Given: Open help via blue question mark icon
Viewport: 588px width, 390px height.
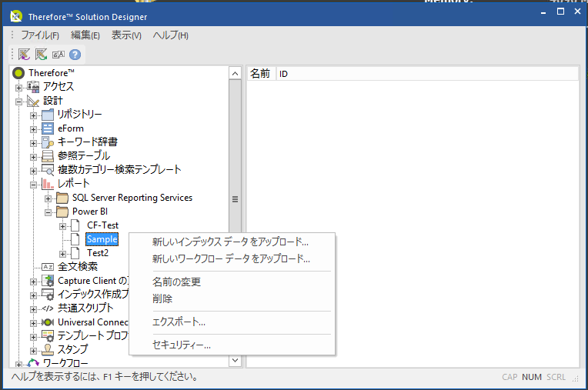Looking at the screenshot, I should click(x=75, y=55).
